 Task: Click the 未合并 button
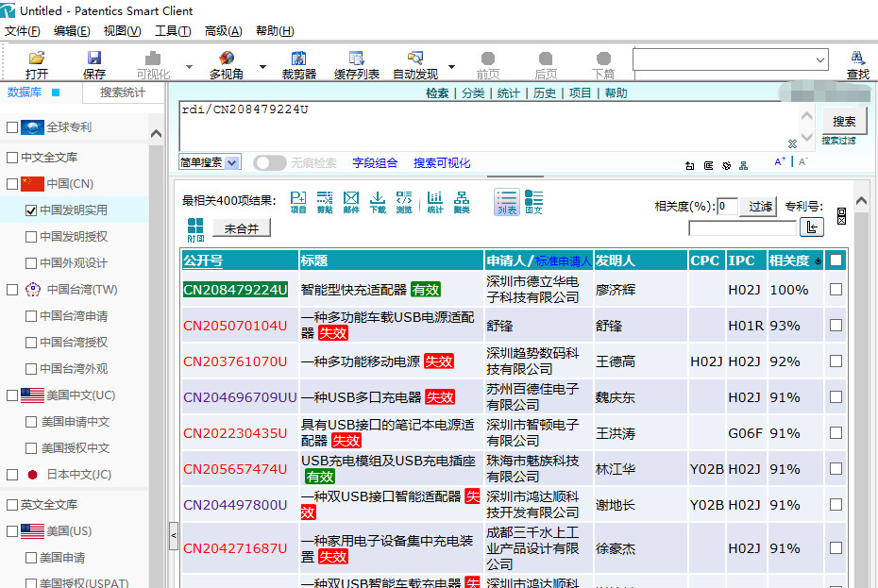pyautogui.click(x=242, y=228)
